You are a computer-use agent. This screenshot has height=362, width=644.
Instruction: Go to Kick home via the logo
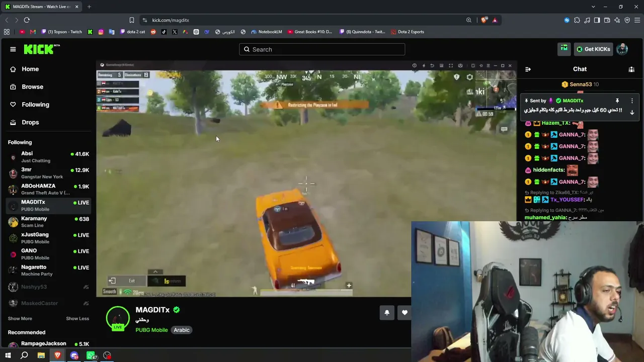(x=42, y=49)
